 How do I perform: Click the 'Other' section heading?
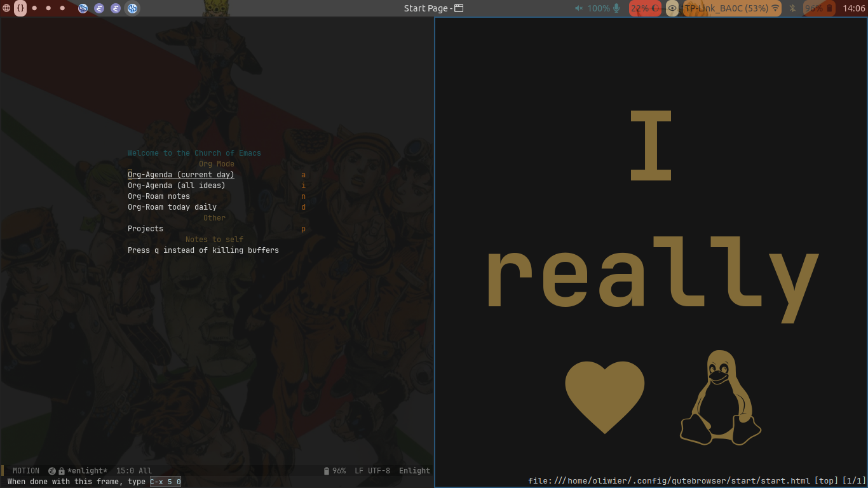[214, 218]
